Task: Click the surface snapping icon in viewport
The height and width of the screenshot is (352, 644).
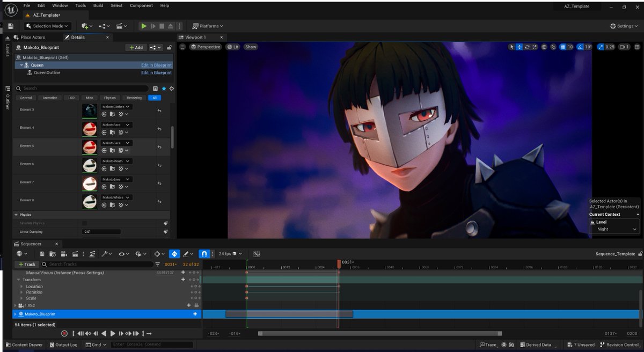Action: (x=554, y=47)
